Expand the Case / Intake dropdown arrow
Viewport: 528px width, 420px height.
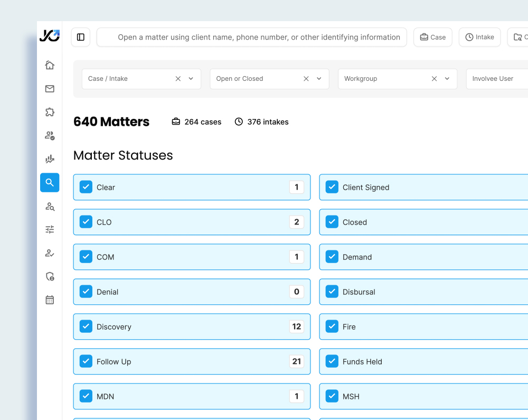coord(191,79)
